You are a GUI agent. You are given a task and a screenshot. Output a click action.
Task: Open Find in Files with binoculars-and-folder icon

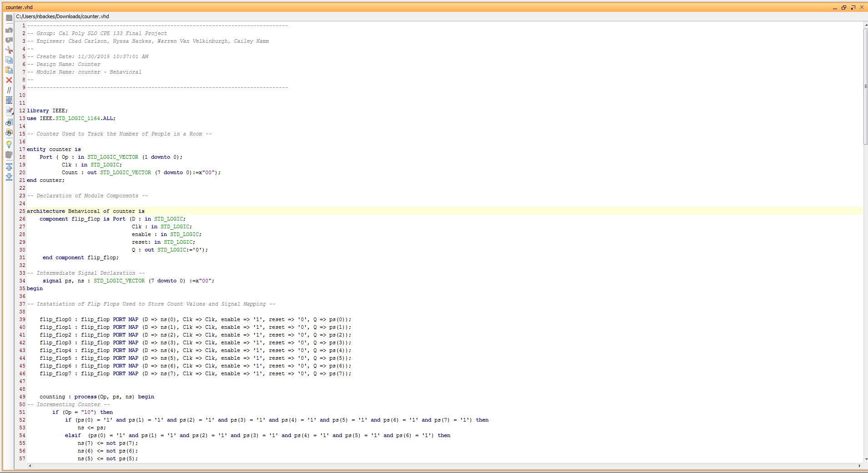pyautogui.click(x=9, y=132)
